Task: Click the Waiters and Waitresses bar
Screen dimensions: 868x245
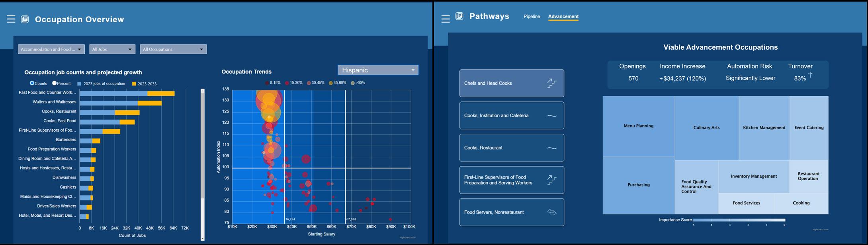Action: coord(121,103)
